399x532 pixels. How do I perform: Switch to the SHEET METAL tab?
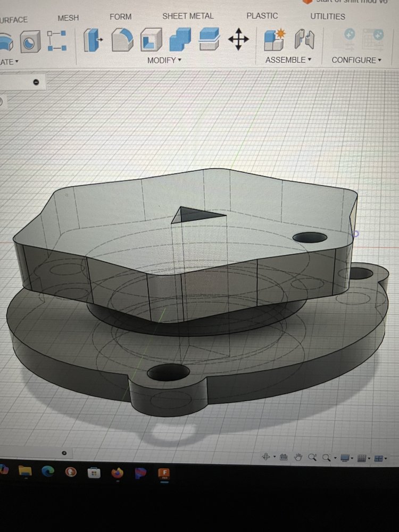click(188, 16)
